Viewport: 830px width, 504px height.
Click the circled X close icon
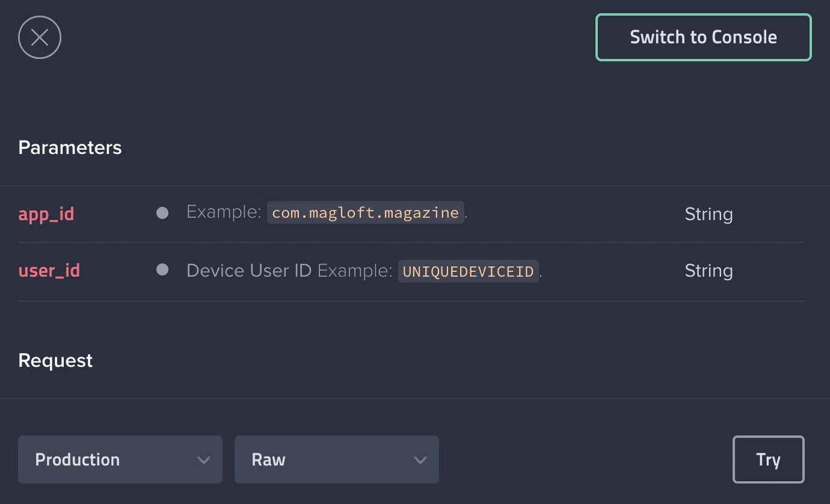point(39,37)
